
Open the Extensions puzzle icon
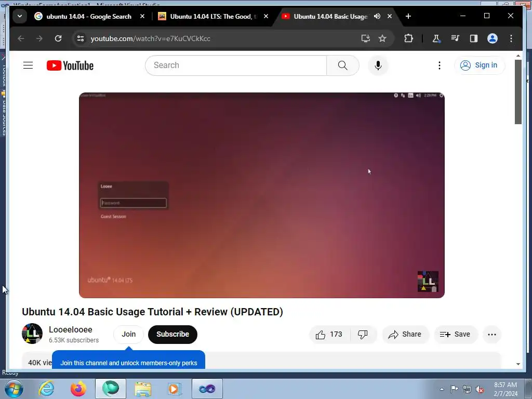[x=408, y=38]
